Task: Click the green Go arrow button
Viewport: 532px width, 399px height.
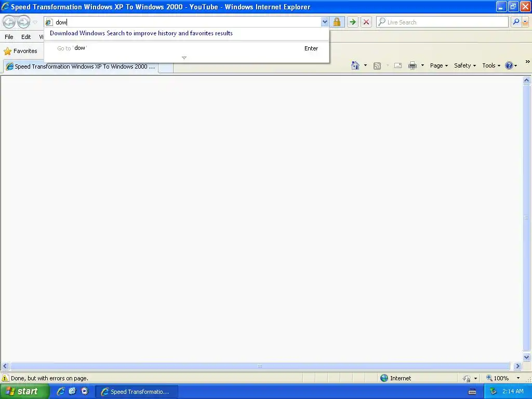Action: (x=353, y=22)
